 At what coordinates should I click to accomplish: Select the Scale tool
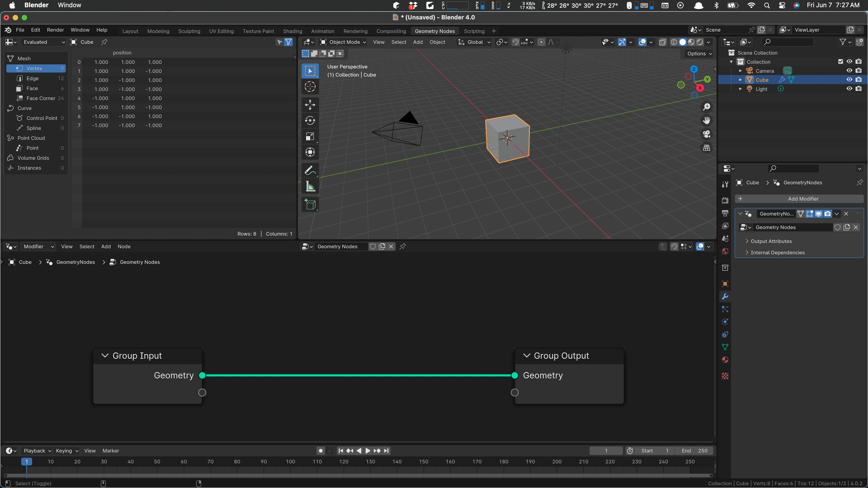pyautogui.click(x=310, y=136)
